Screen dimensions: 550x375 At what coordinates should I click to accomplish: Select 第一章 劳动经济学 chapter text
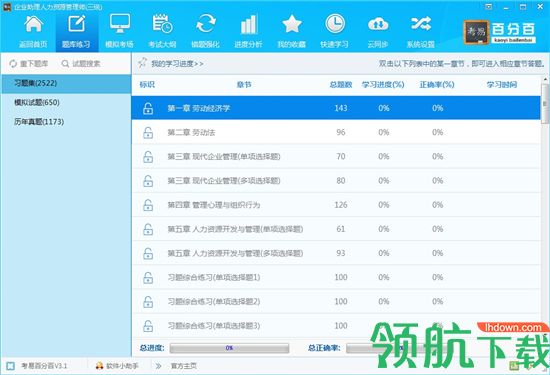[199, 108]
